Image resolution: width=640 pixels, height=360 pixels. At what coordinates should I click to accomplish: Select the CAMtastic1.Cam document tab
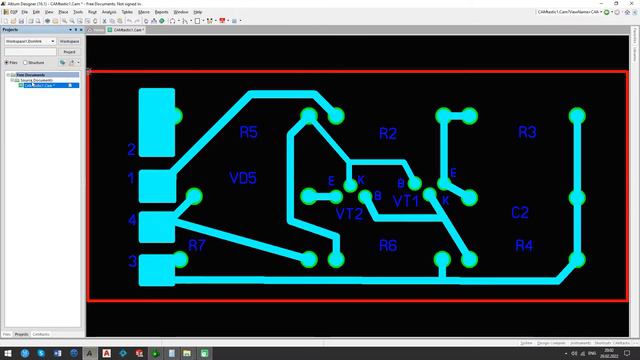click(x=126, y=30)
